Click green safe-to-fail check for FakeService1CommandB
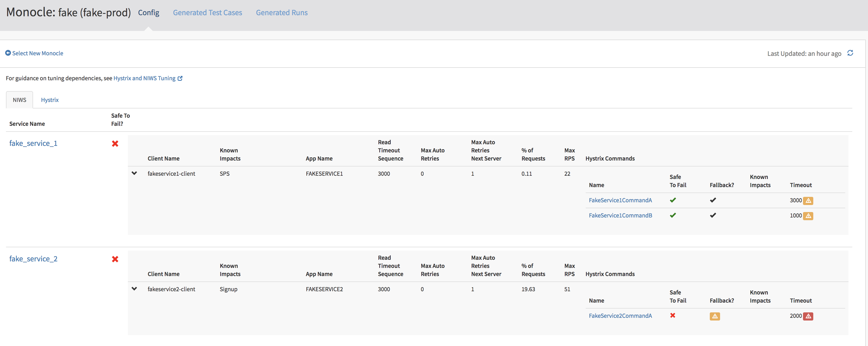This screenshot has height=346, width=868. [x=673, y=215]
